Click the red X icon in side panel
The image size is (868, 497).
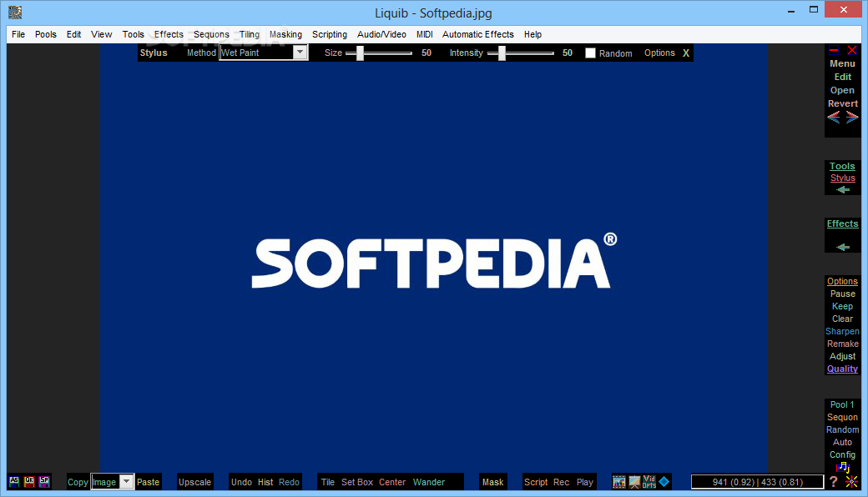point(852,50)
